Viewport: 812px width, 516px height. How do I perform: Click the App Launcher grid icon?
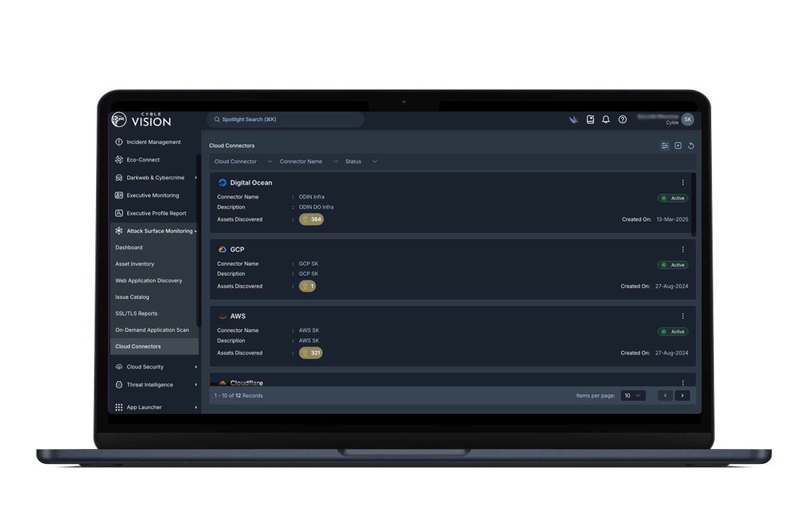(119, 408)
